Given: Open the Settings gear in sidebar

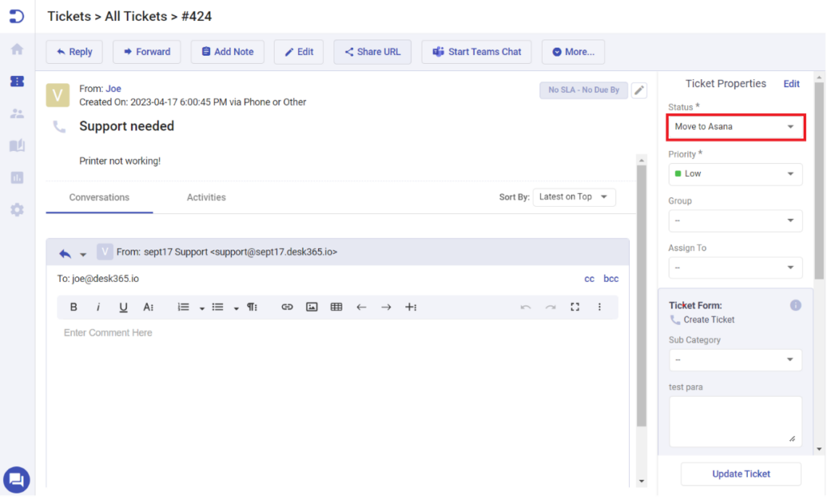Looking at the screenshot, I should point(17,210).
